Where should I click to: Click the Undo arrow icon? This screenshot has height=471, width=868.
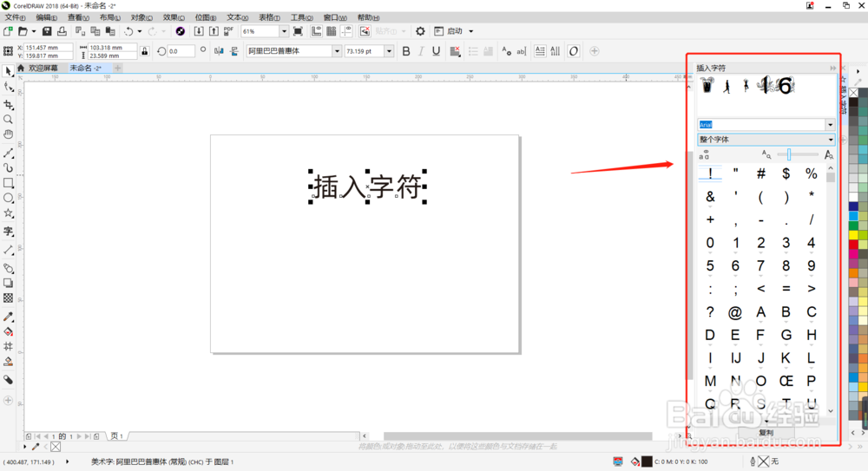(x=128, y=31)
